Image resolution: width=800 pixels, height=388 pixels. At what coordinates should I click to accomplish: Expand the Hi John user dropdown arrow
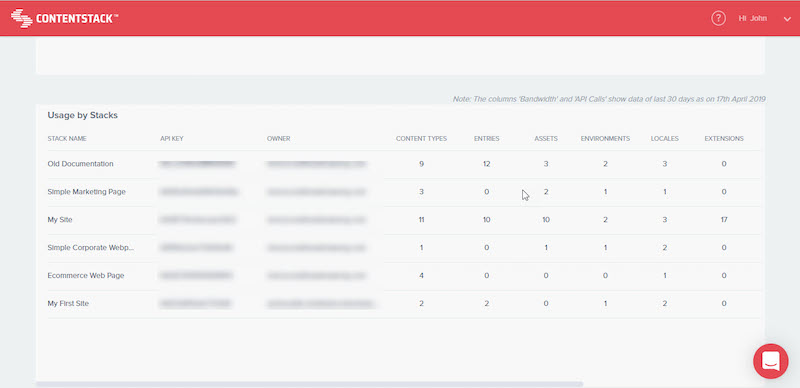click(x=786, y=19)
